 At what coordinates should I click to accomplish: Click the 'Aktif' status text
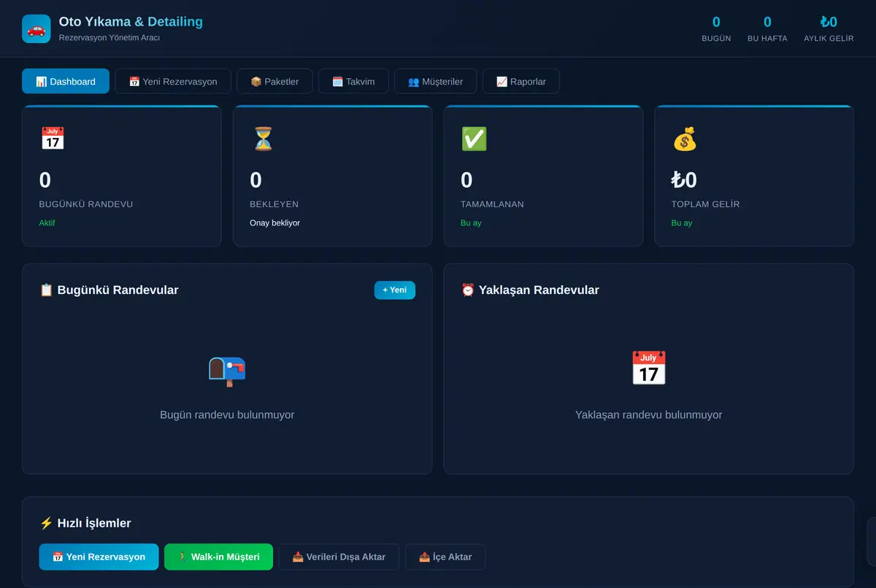pyautogui.click(x=47, y=223)
